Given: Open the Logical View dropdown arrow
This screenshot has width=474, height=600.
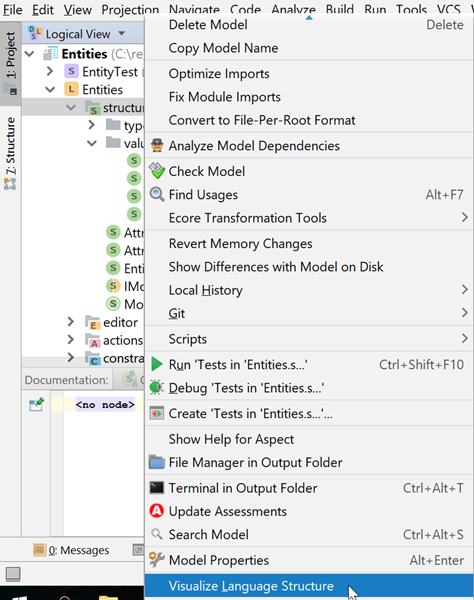Looking at the screenshot, I should (122, 33).
